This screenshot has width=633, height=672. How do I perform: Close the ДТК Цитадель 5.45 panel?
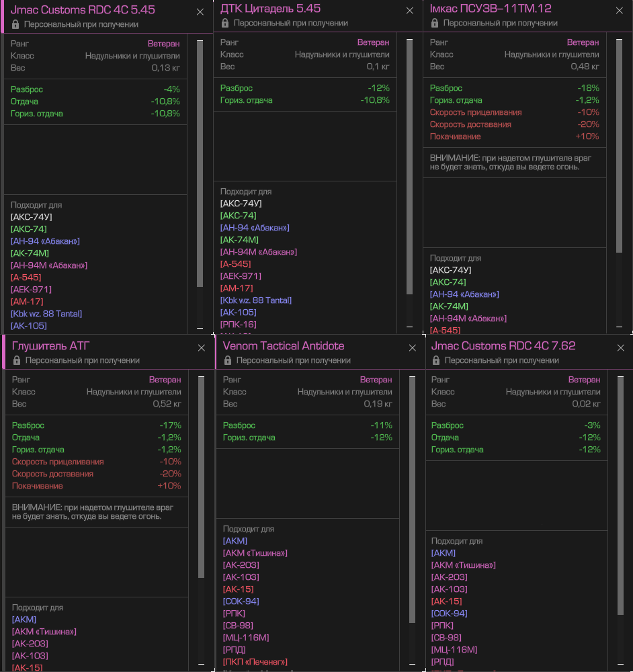click(x=410, y=11)
